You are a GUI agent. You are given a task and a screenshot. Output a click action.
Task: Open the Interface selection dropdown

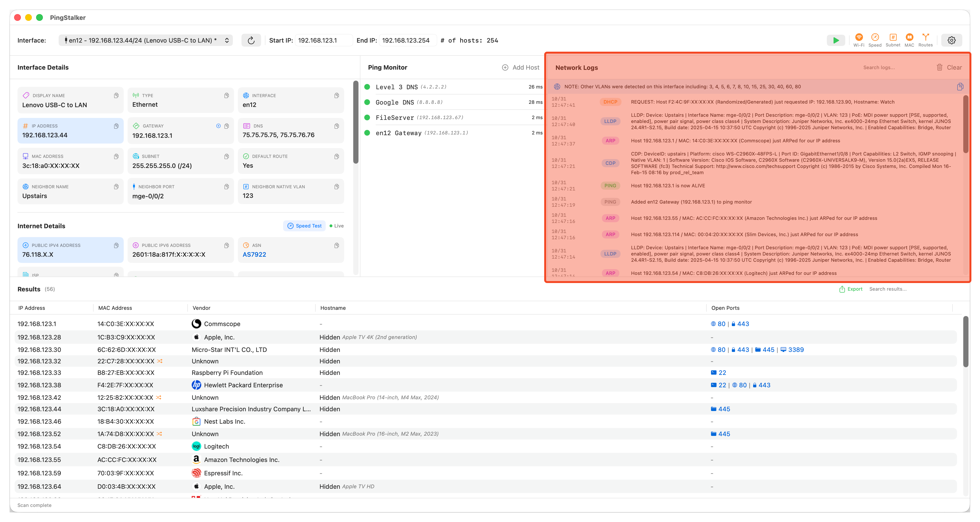[146, 40]
